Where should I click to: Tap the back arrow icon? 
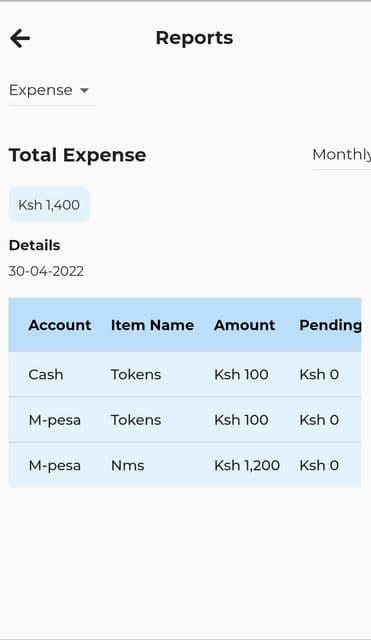click(20, 38)
